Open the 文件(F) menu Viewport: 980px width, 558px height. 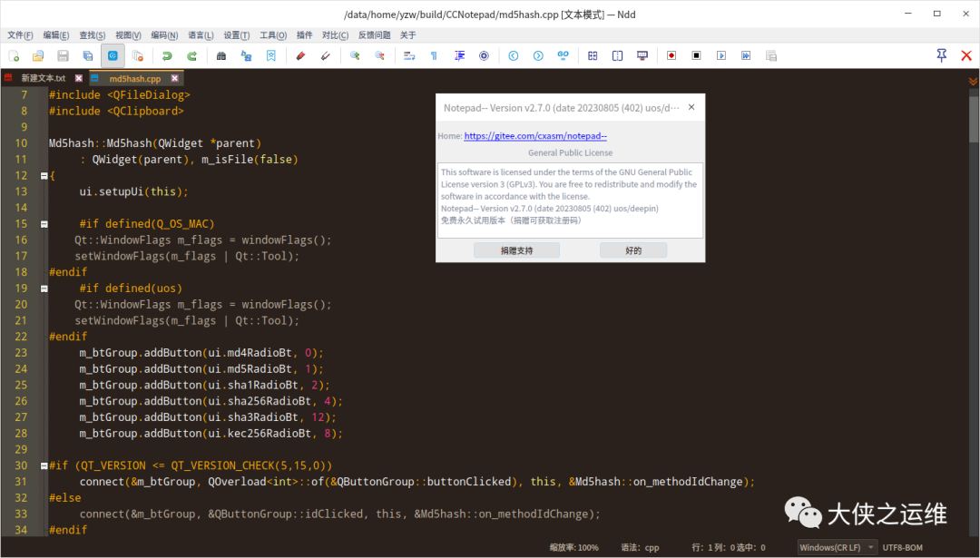(20, 35)
